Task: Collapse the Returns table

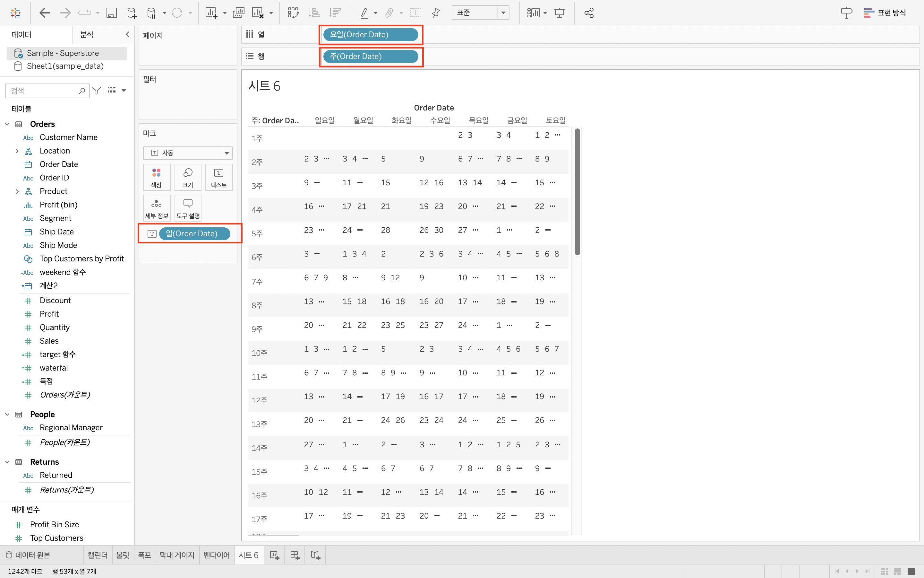Action: (x=7, y=462)
